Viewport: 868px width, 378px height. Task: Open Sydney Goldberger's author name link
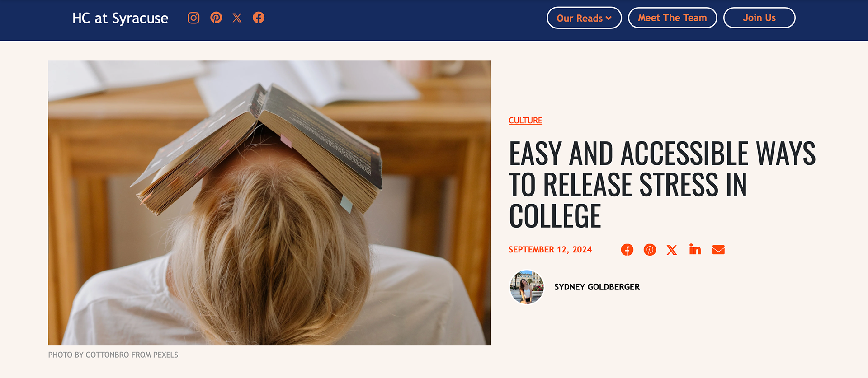point(597,287)
